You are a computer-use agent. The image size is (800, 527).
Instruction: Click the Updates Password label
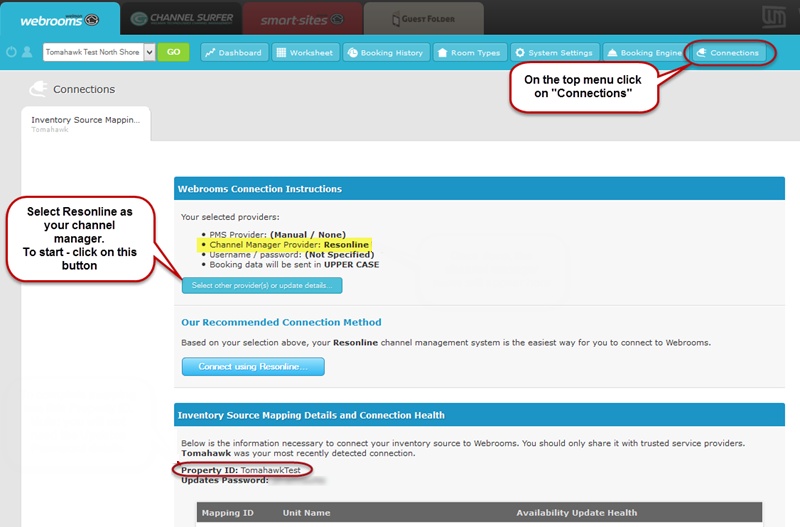(x=224, y=480)
